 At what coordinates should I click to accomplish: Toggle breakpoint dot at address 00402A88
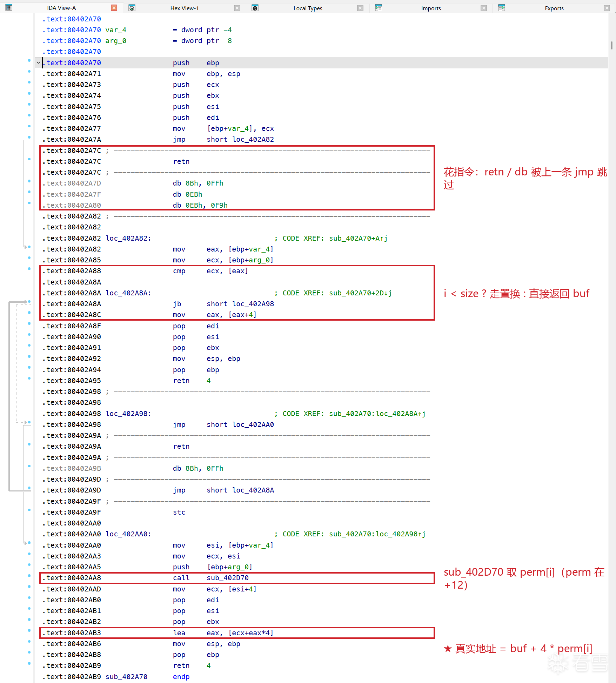click(x=29, y=269)
